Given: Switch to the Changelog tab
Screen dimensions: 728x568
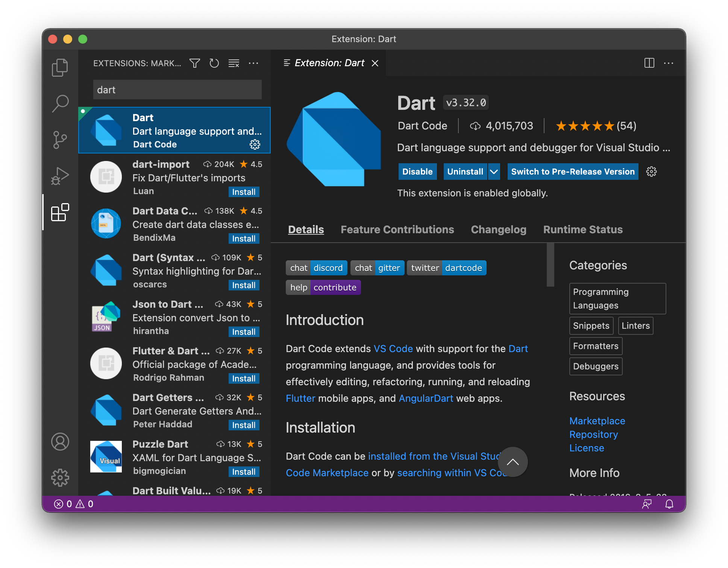Looking at the screenshot, I should (x=498, y=229).
